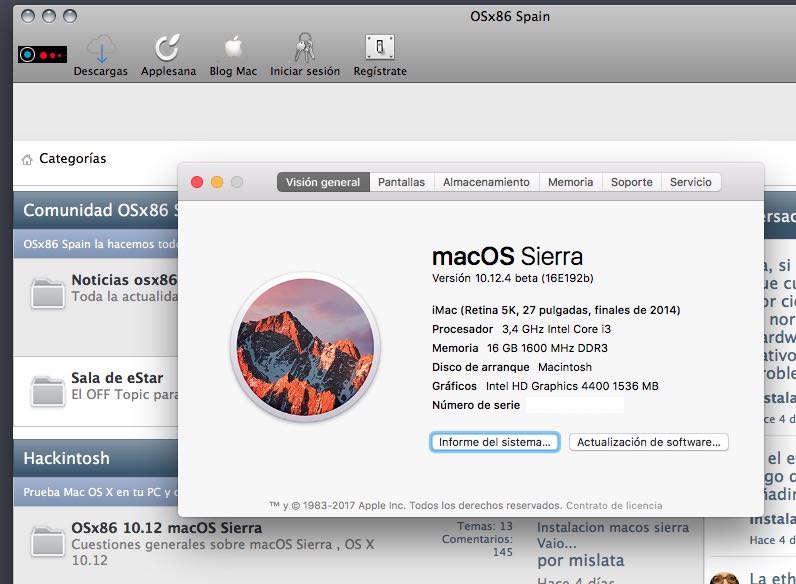Click Actualización de software button
This screenshot has height=584, width=796.
click(x=649, y=442)
